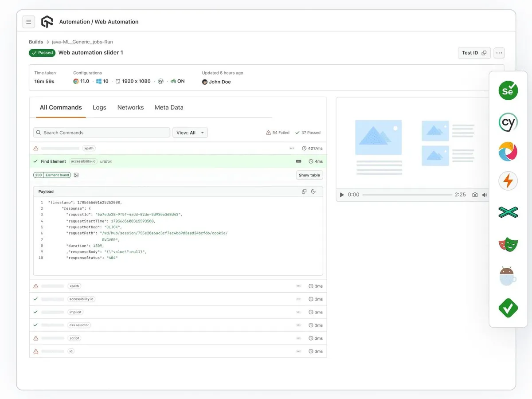Image resolution: width=532 pixels, height=399 pixels.
Task: Switch to the Meta Data tab
Action: [169, 107]
